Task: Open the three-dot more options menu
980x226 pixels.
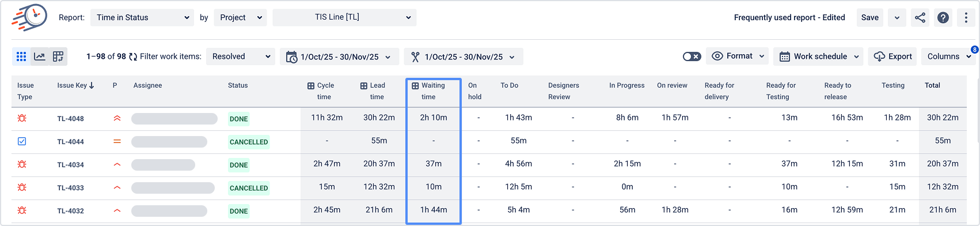Action: point(966,18)
